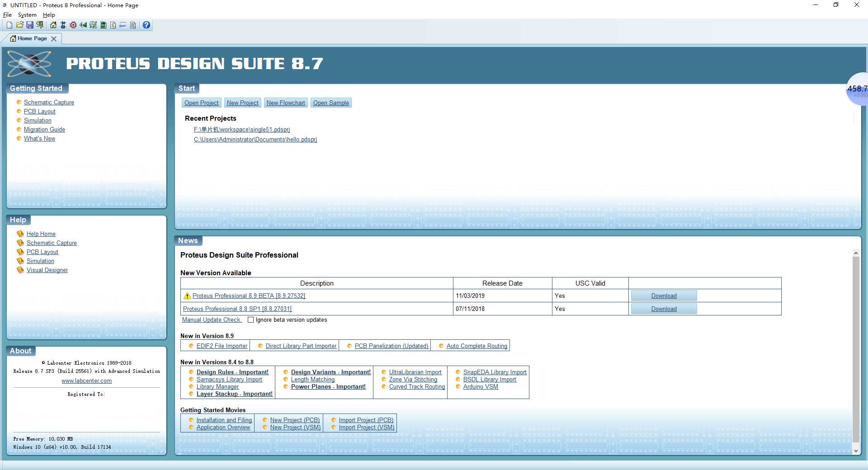Play Import Project (VSM) movie
The image size is (868, 470).
[x=367, y=428]
